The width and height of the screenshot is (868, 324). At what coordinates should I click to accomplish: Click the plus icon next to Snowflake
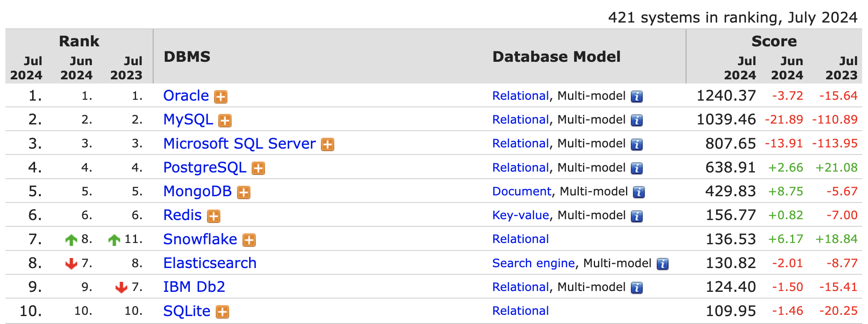click(x=249, y=240)
